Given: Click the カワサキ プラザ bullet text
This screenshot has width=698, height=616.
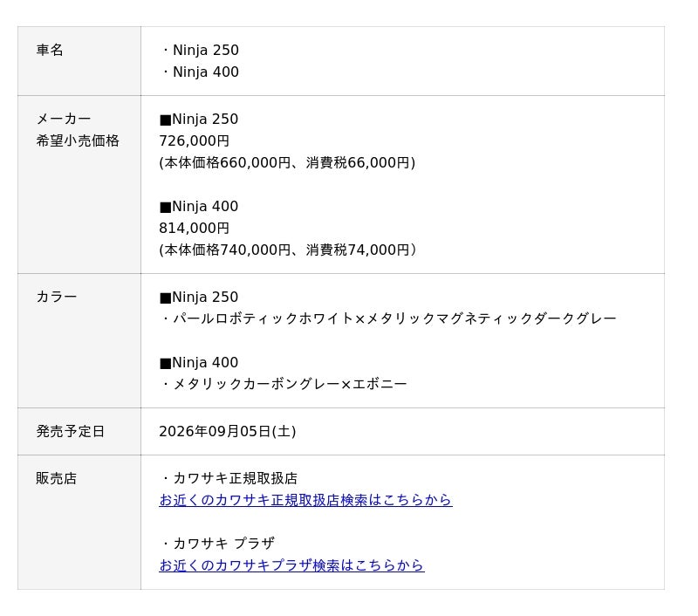Looking at the screenshot, I should point(217,543).
